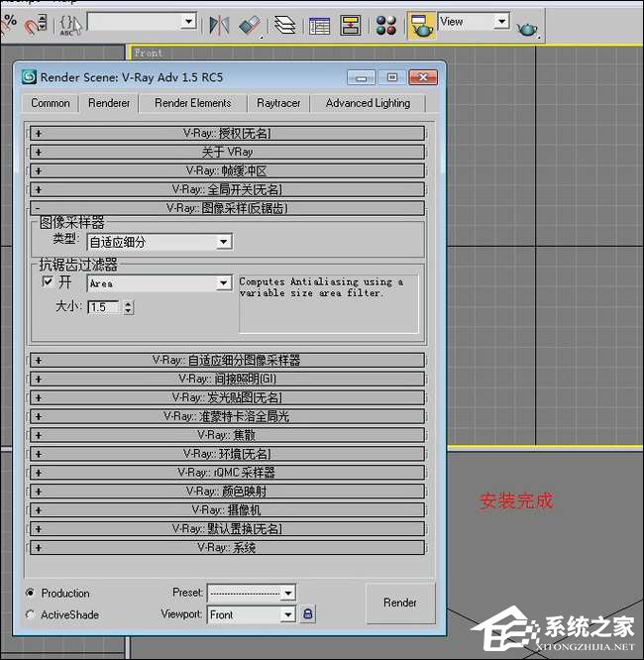This screenshot has width=644, height=660.
Task: Expand the V-Ray 摄像机 rollout
Action: point(227,510)
